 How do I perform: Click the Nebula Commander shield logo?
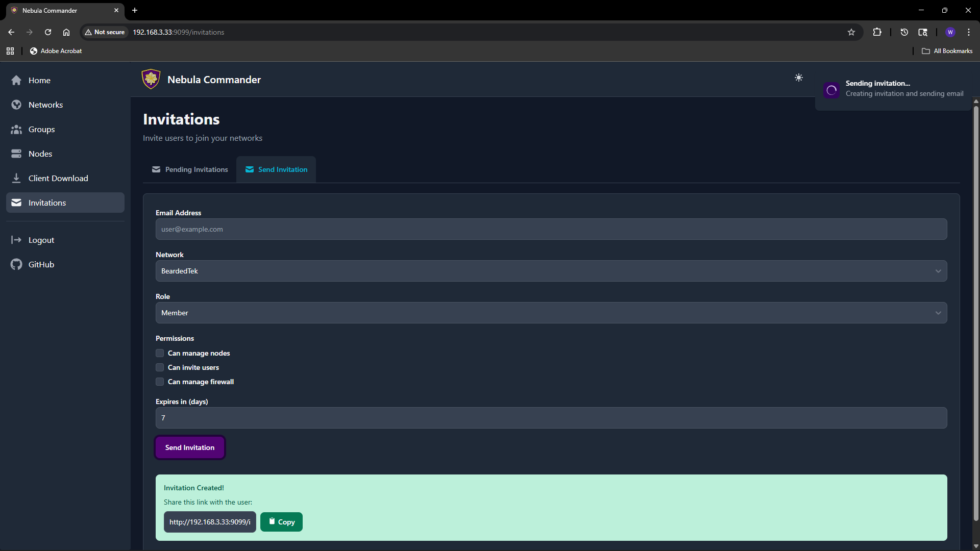coord(151,79)
